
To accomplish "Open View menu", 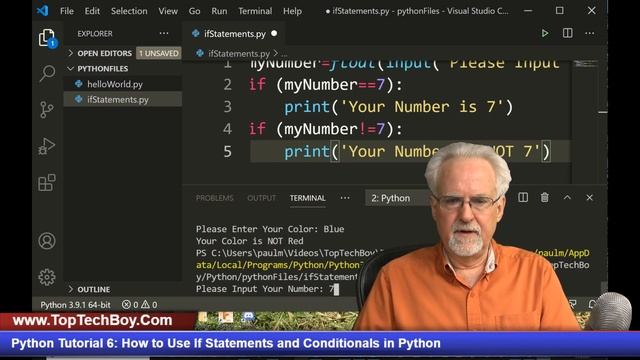I will pos(168,11).
